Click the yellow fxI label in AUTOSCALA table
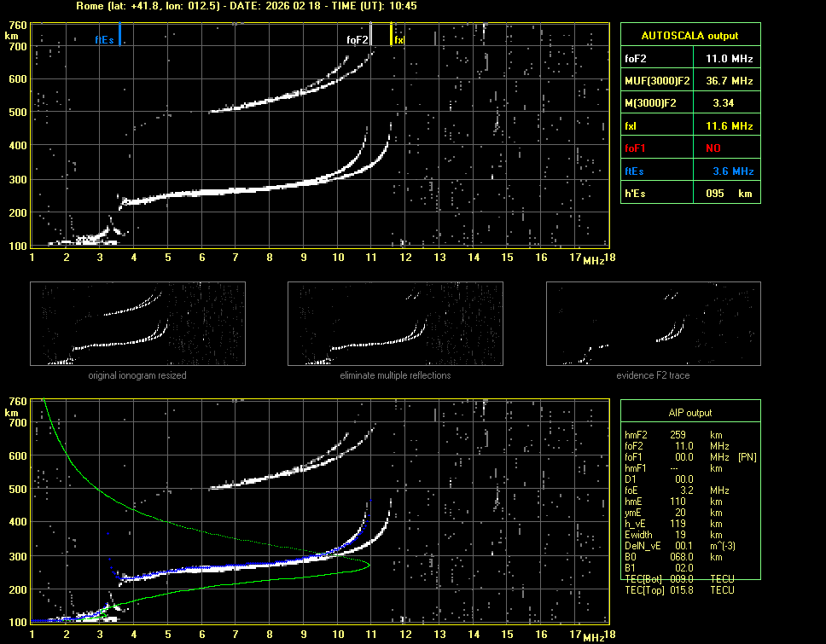This screenshot has height=644, width=826. pyautogui.click(x=631, y=125)
